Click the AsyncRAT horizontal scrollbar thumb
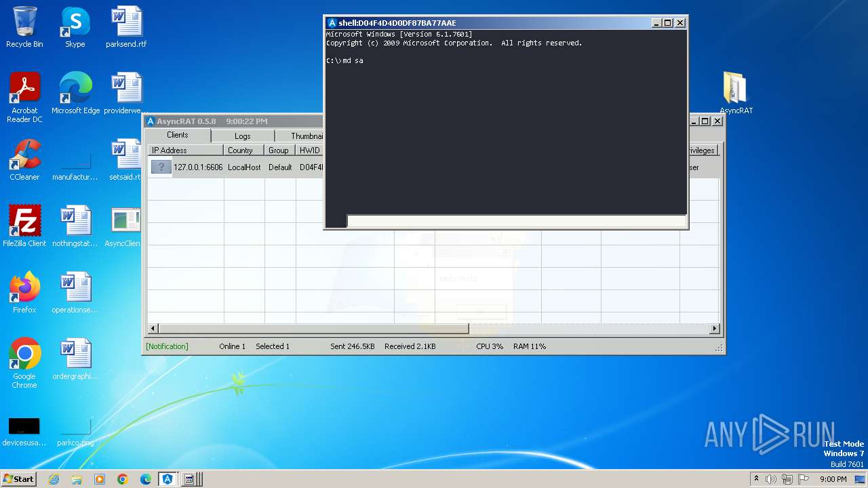This screenshot has width=868, height=488. point(313,329)
